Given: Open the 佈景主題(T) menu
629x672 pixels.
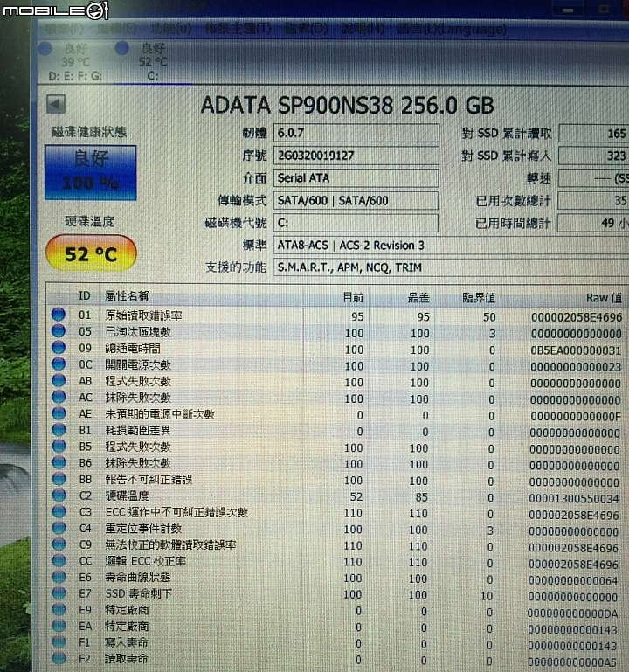Looking at the screenshot, I should pyautogui.click(x=238, y=29).
